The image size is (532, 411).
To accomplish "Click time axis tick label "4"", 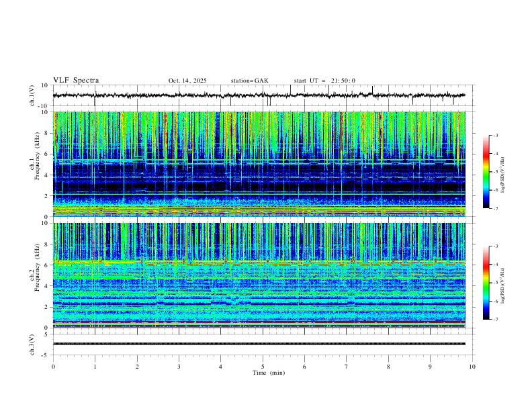I will coord(220,367).
